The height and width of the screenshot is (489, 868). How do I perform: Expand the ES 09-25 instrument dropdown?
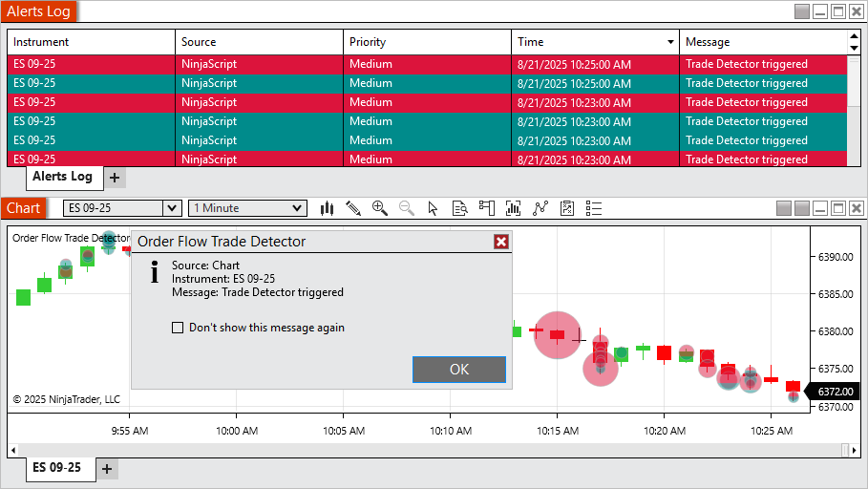(x=172, y=208)
